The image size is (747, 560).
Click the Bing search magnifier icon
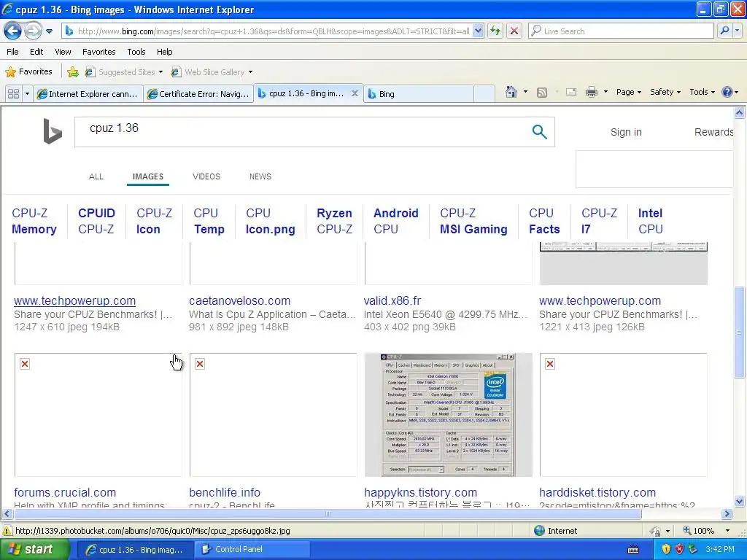pyautogui.click(x=539, y=132)
